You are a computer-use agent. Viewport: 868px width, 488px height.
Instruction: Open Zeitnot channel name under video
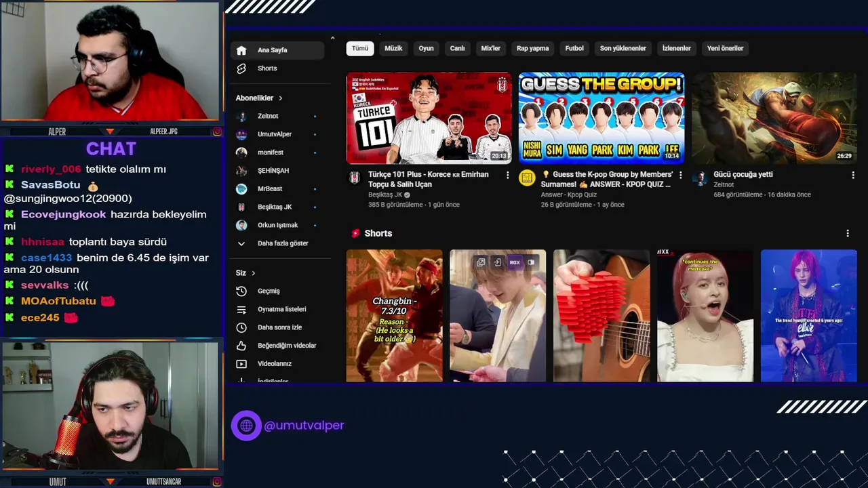point(724,184)
